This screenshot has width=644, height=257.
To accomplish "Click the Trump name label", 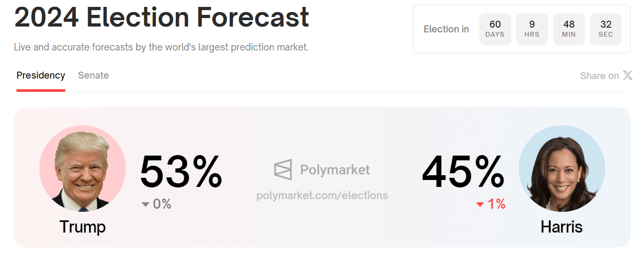I will pyautogui.click(x=83, y=227).
